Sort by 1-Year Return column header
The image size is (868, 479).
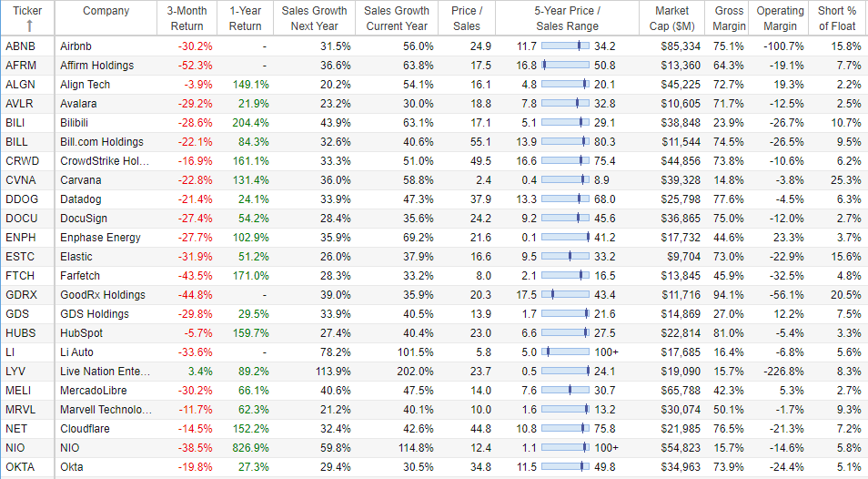[245, 18]
